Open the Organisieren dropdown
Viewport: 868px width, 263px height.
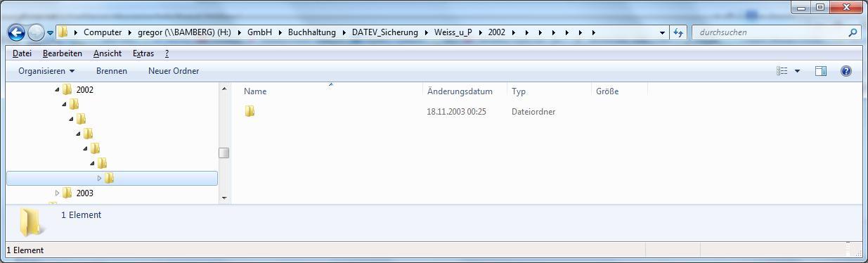[46, 71]
